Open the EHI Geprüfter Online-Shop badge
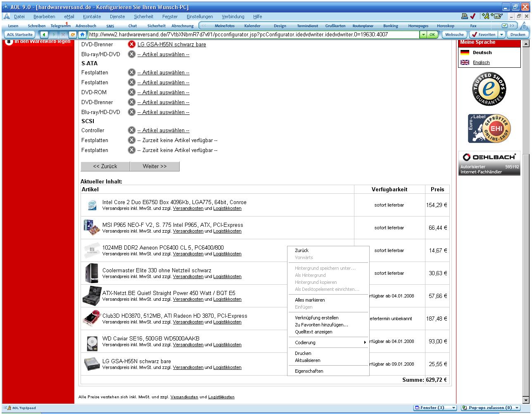This screenshot has height=414, width=532. pyautogui.click(x=489, y=128)
